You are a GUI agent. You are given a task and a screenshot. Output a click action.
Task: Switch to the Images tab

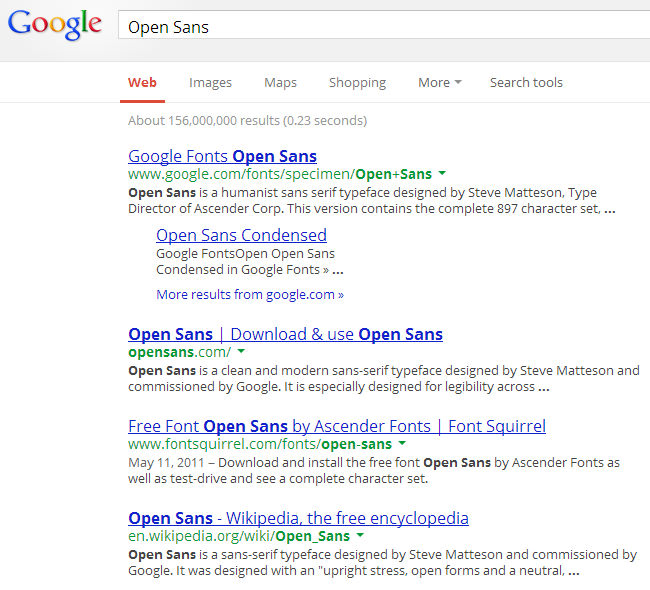click(x=210, y=83)
